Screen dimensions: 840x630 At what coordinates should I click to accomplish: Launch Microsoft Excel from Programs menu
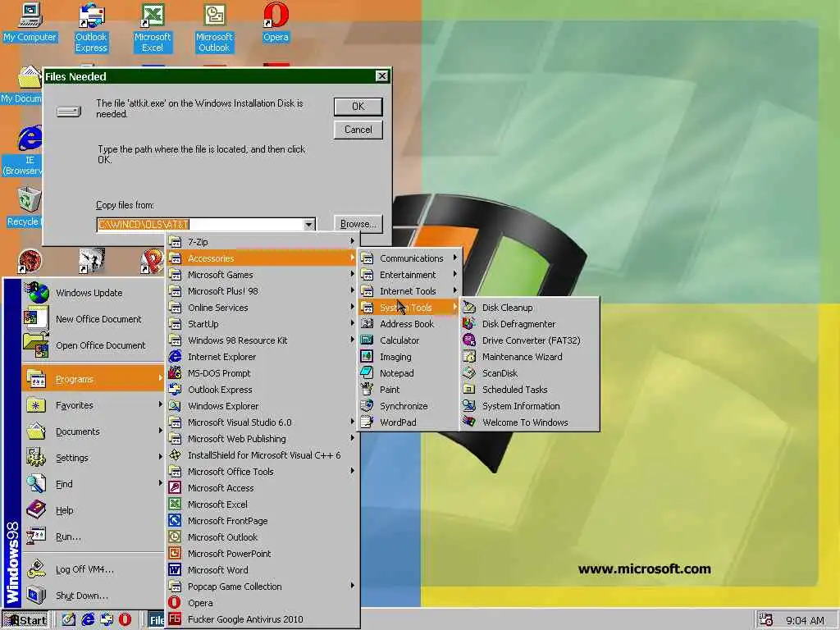pyautogui.click(x=262, y=504)
